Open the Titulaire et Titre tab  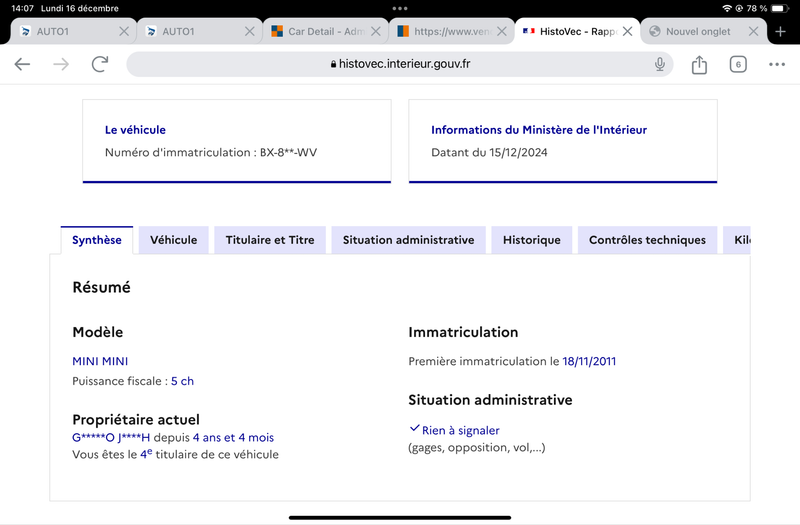pyautogui.click(x=270, y=240)
